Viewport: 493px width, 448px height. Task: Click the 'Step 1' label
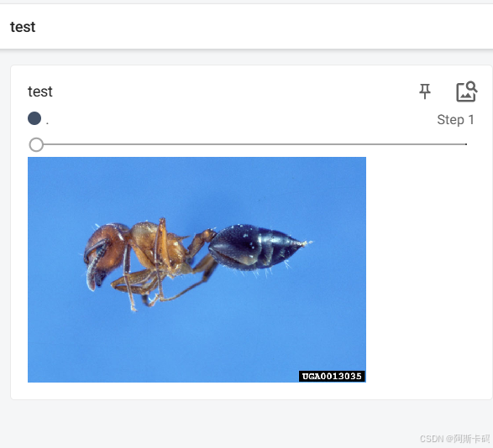[x=455, y=120]
